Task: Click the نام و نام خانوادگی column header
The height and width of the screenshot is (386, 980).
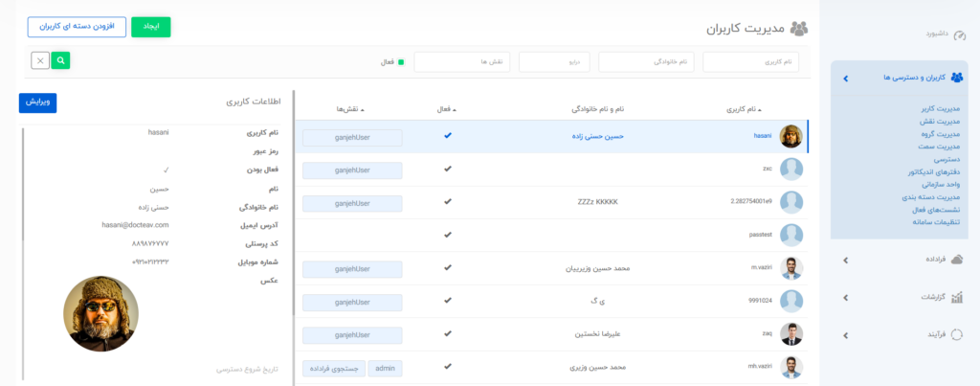Action: pos(599,109)
